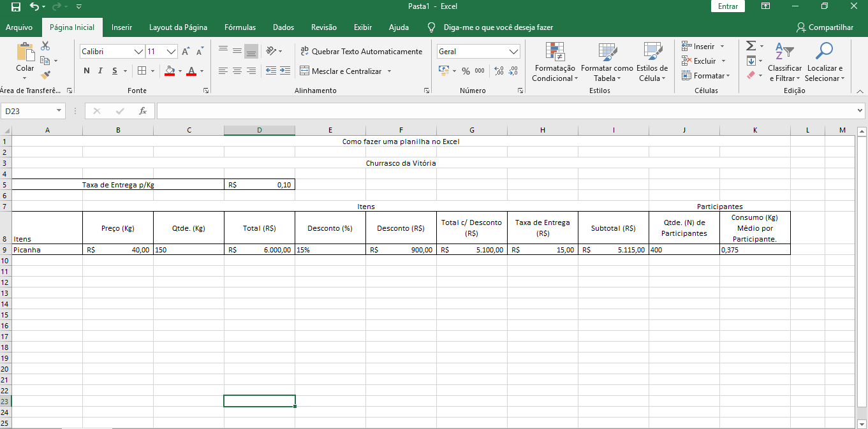
Task: Click the increase indent icon
Action: [x=285, y=71]
